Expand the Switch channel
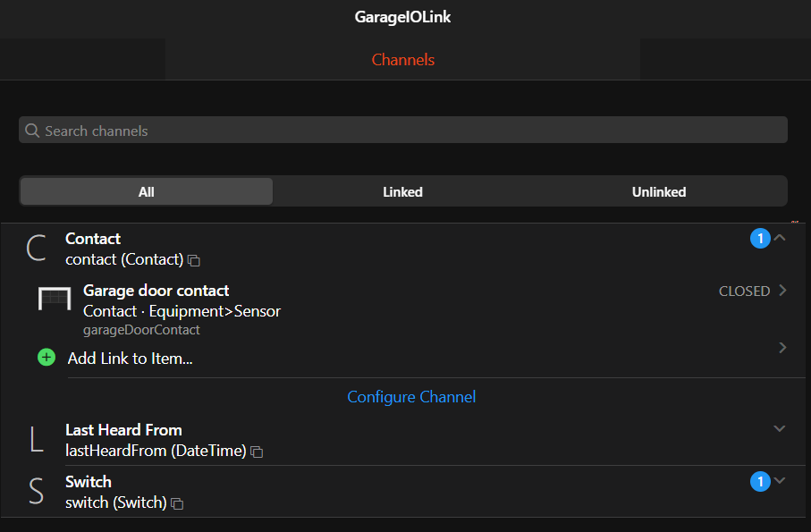Viewport: 811px width, 532px height. click(x=780, y=481)
